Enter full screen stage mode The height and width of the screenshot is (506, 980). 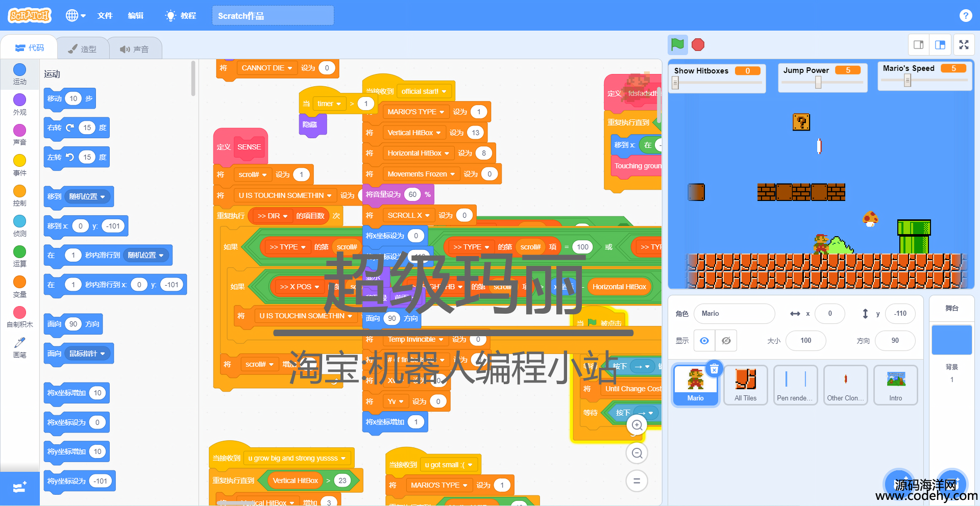[x=964, y=45]
